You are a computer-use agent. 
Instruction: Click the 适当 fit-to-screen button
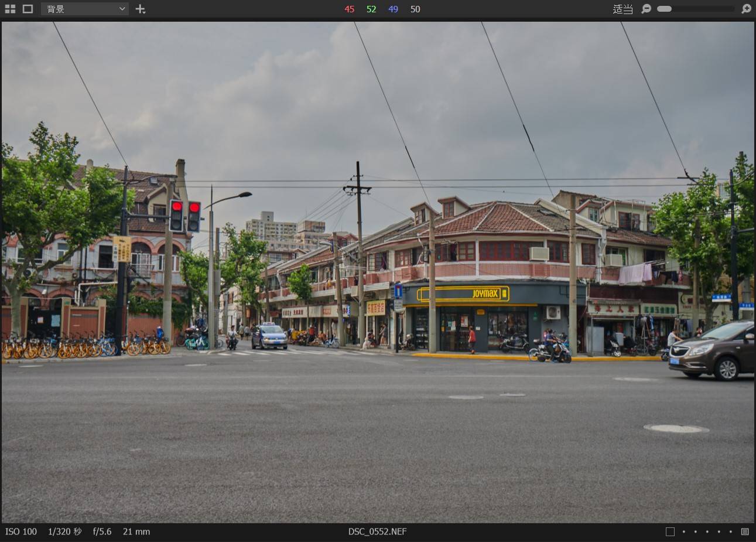click(622, 9)
